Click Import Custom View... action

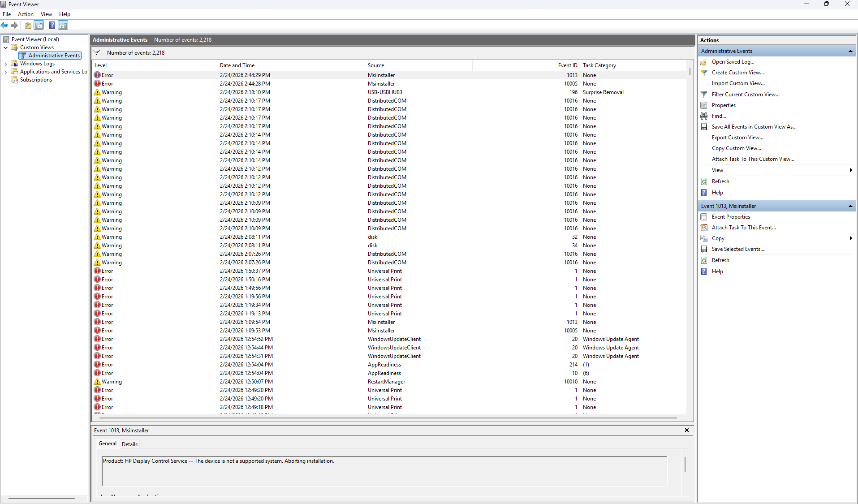pyautogui.click(x=738, y=83)
